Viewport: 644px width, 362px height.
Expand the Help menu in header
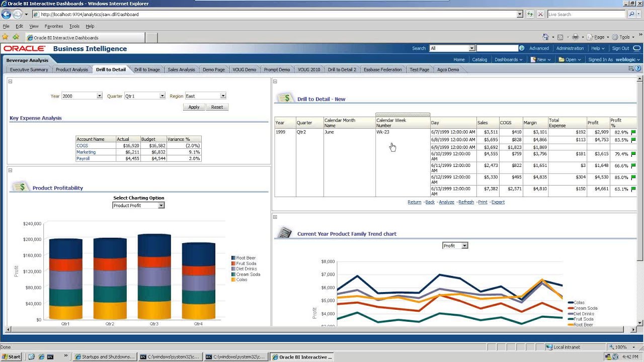(598, 48)
